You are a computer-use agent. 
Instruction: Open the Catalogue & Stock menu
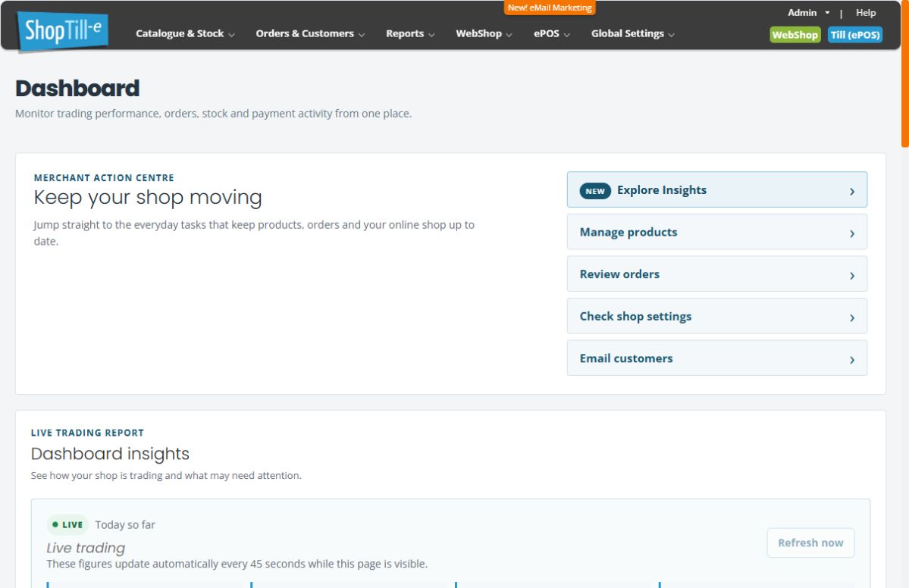point(185,33)
